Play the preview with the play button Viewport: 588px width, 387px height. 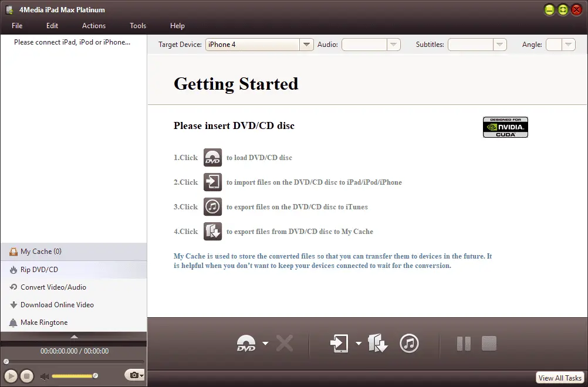tap(11, 376)
